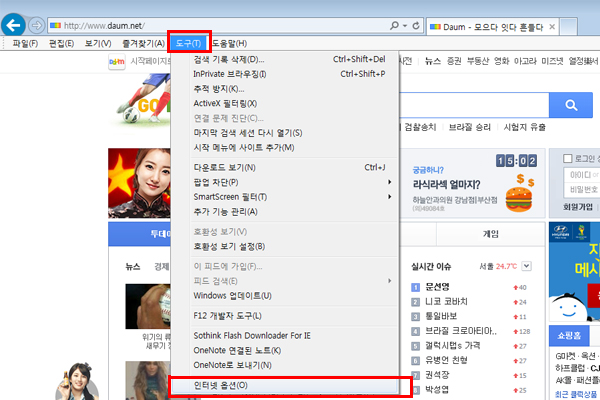Choose F12 개발자 도구(L) entry

pyautogui.click(x=285, y=316)
